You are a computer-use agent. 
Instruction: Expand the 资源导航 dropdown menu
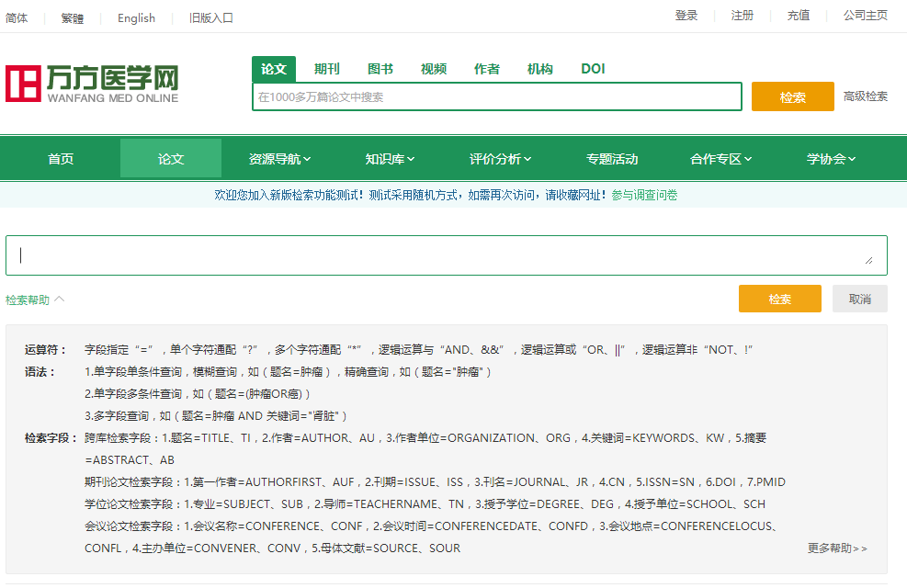(279, 159)
